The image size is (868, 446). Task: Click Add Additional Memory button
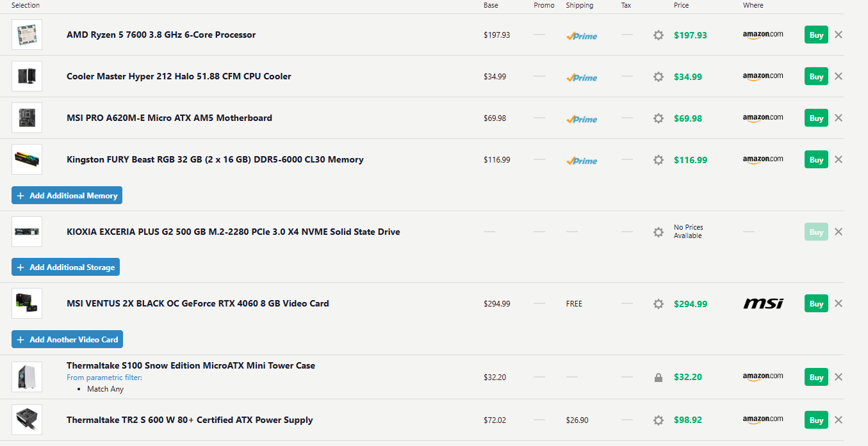click(67, 196)
